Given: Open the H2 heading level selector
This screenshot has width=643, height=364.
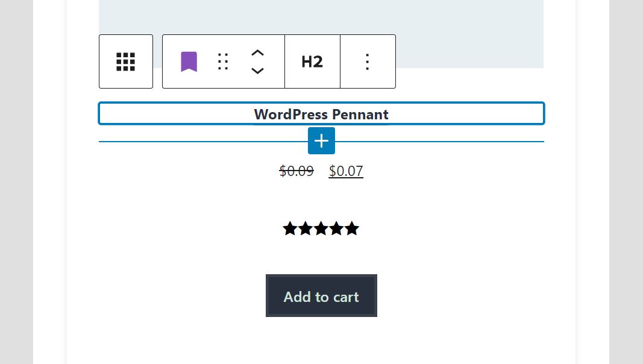Looking at the screenshot, I should point(312,61).
